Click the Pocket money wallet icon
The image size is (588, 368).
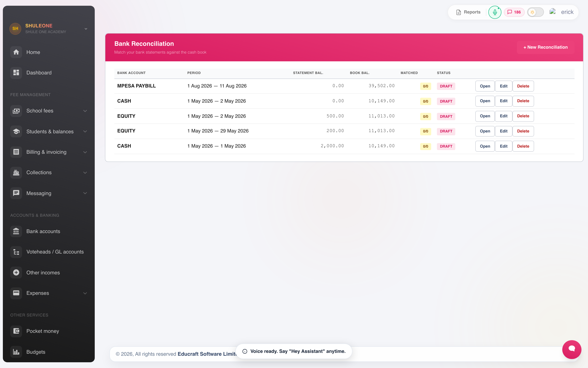[16, 331]
